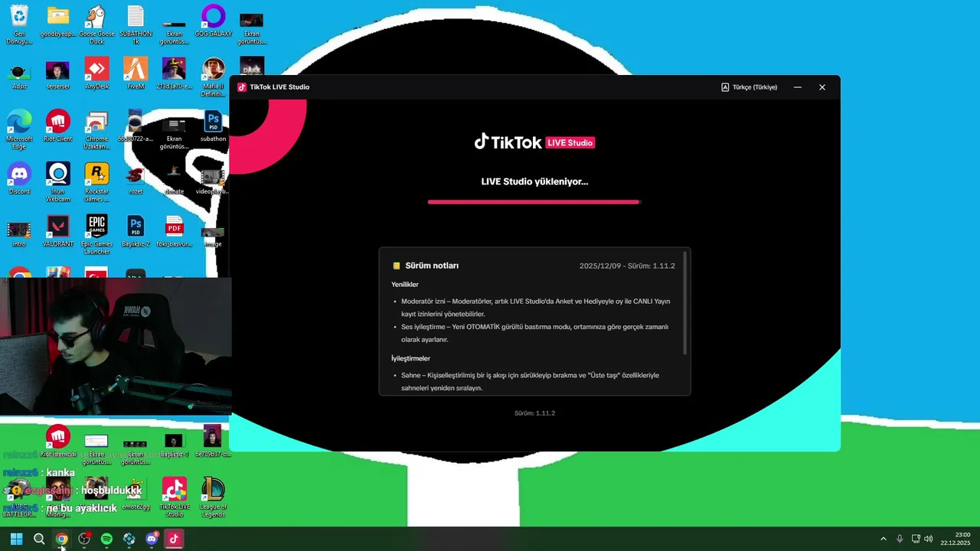Select the intro video file icon
The image size is (980, 551).
tap(19, 234)
